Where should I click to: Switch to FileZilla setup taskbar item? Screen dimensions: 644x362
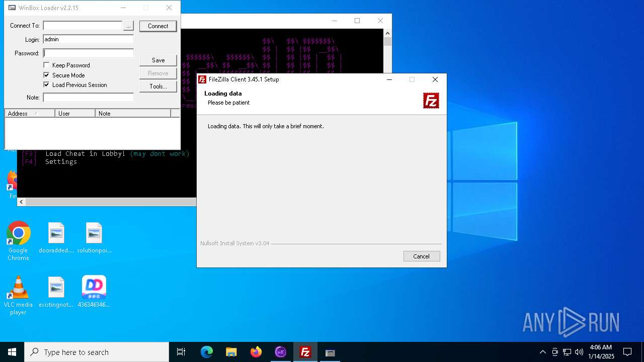(305, 352)
